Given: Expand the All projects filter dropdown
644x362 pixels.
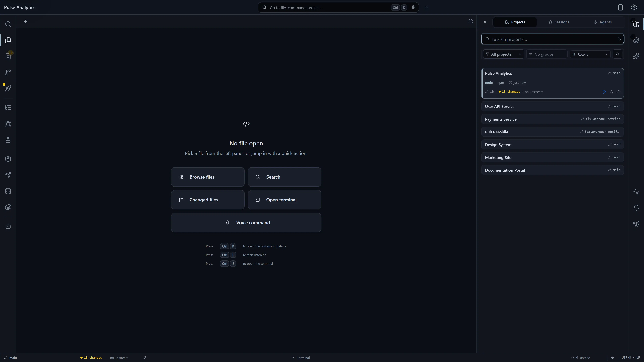Looking at the screenshot, I should click(503, 54).
